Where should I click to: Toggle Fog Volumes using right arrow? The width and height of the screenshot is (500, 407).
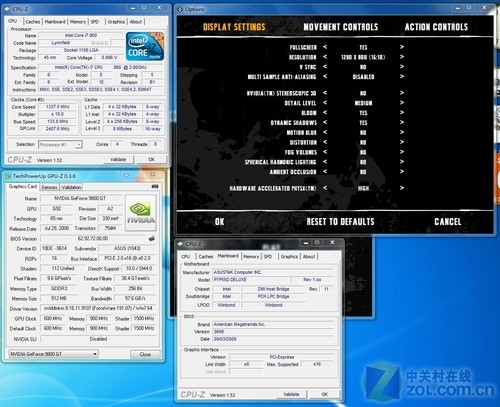(402, 152)
